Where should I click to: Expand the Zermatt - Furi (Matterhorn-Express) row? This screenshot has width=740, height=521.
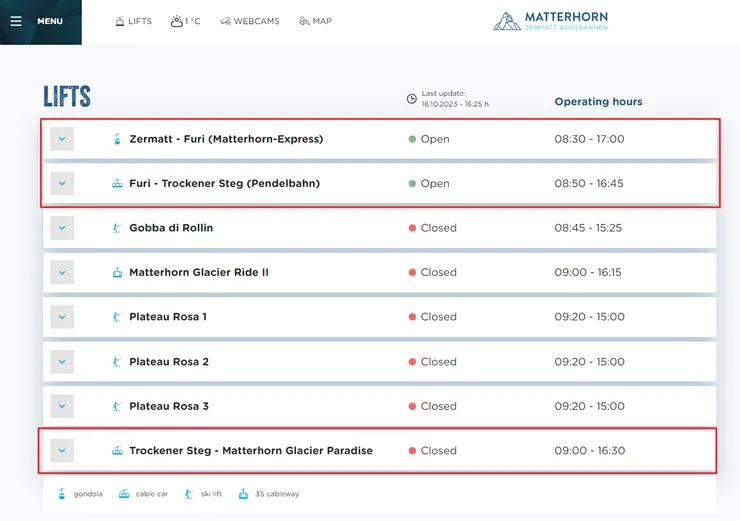coord(62,139)
